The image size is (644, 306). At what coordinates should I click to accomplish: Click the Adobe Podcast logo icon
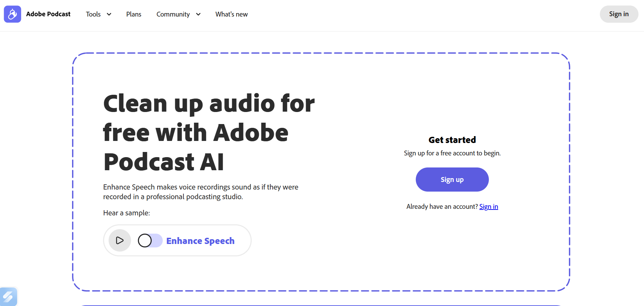[12, 14]
